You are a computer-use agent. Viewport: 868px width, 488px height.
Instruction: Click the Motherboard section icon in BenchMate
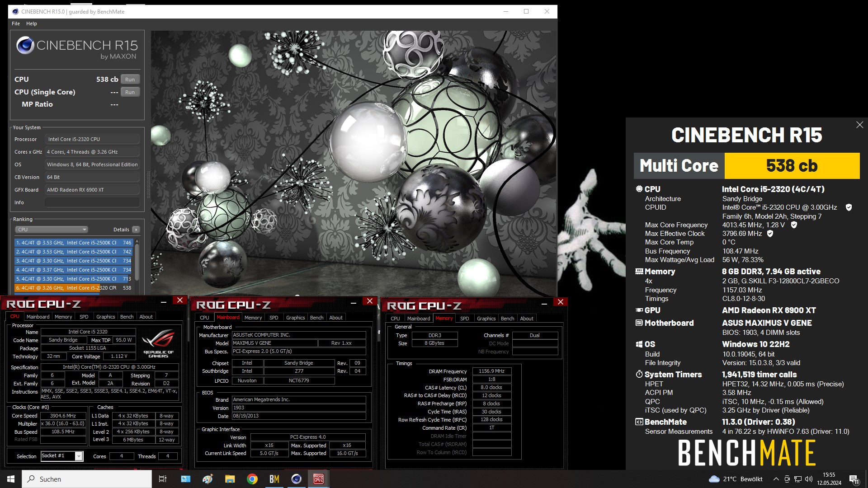coord(639,323)
